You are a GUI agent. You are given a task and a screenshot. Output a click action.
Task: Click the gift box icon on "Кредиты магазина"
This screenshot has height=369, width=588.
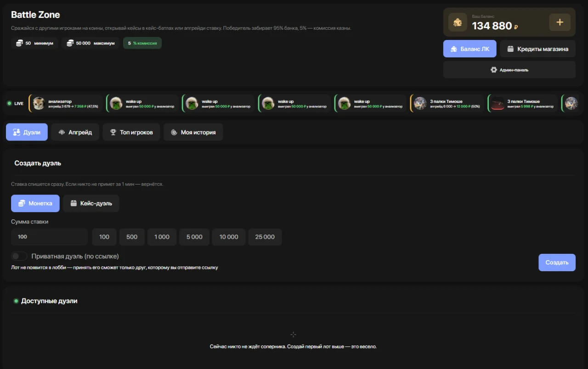click(x=510, y=49)
